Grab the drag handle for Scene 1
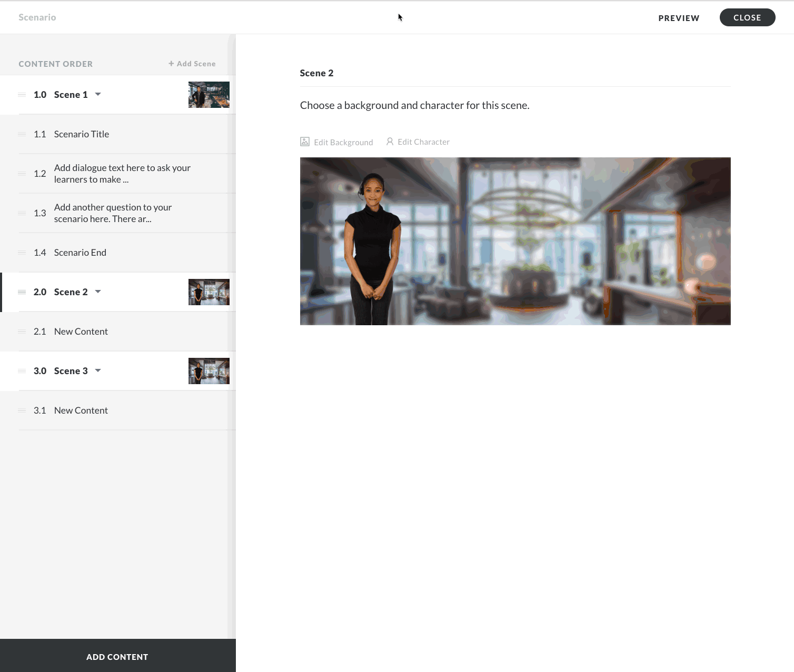The width and height of the screenshot is (794, 672). click(x=22, y=95)
